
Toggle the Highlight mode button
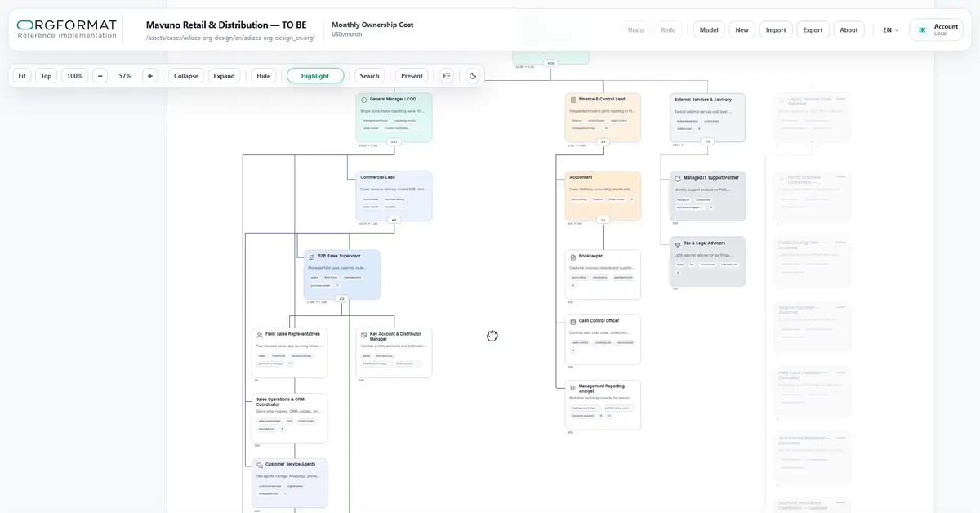[315, 76]
